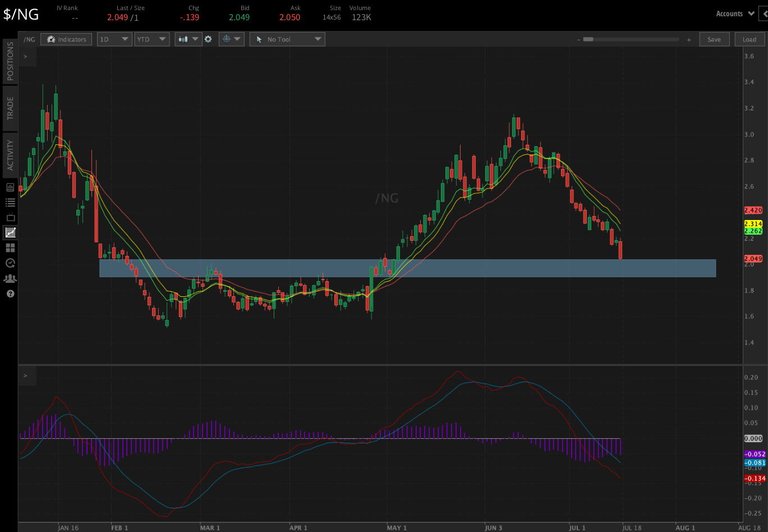Open the chart settings gear icon
This screenshot has width=768, height=532.
(x=208, y=39)
